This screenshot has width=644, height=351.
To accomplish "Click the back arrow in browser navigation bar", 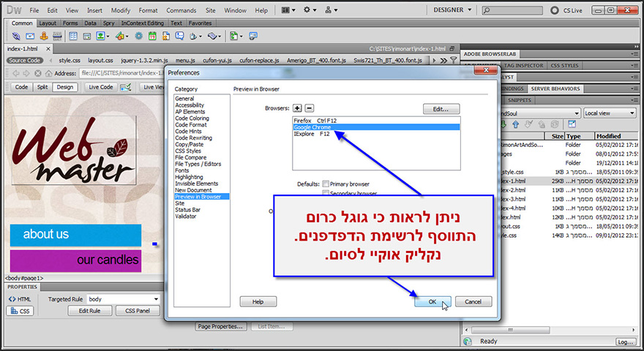I will 16,73.
